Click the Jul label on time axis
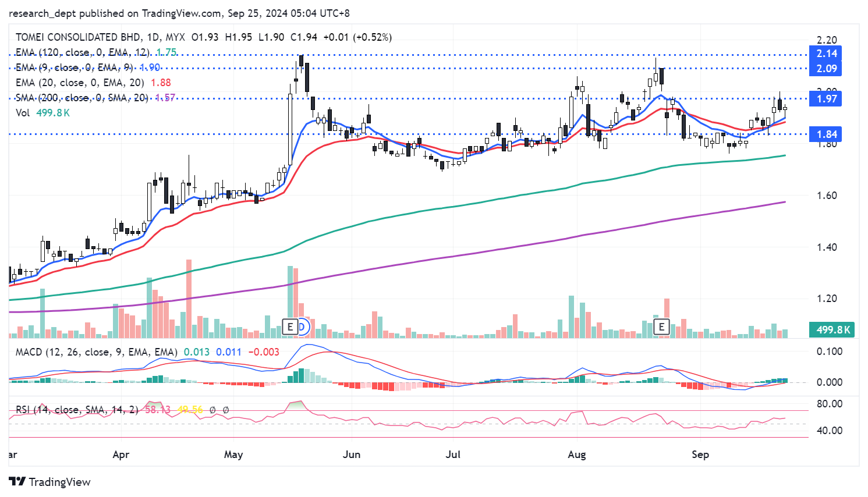The height and width of the screenshot is (497, 868). (x=452, y=455)
